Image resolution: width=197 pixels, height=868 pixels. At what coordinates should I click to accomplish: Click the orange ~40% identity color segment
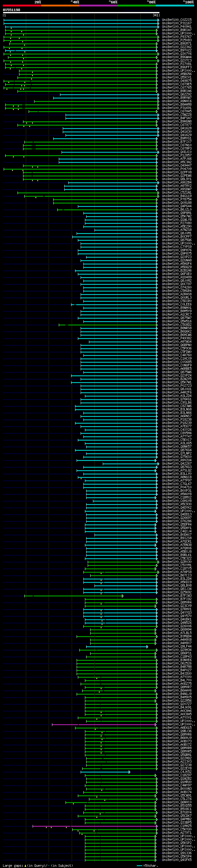(60, 6)
